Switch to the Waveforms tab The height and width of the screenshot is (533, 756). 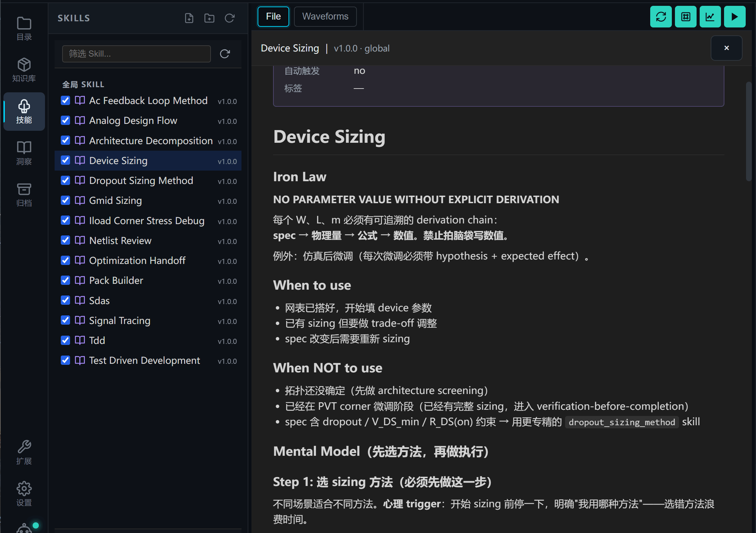click(x=325, y=16)
